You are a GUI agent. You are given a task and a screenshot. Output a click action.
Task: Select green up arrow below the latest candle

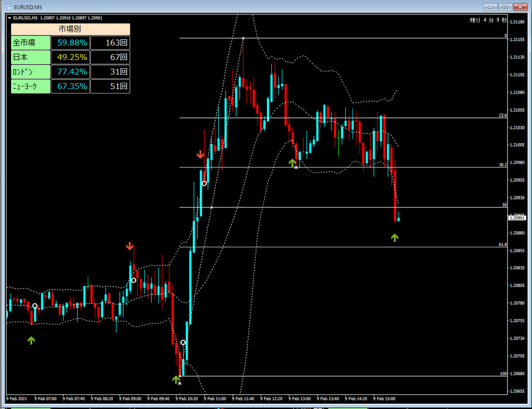click(395, 238)
